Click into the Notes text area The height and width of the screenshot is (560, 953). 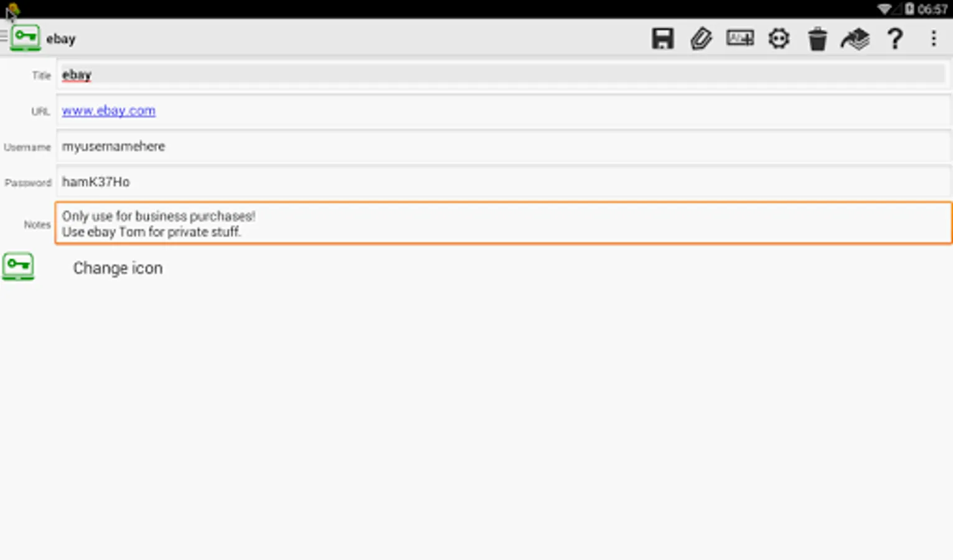click(x=504, y=223)
